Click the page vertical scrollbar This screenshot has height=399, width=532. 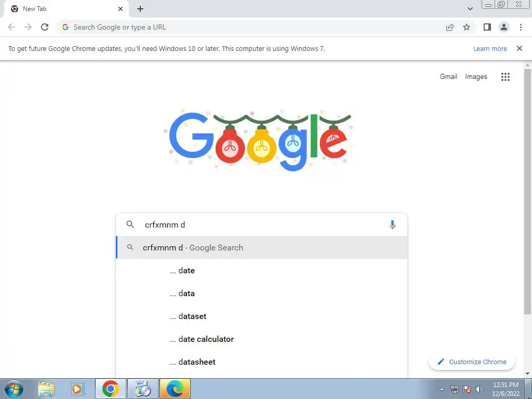click(x=527, y=192)
